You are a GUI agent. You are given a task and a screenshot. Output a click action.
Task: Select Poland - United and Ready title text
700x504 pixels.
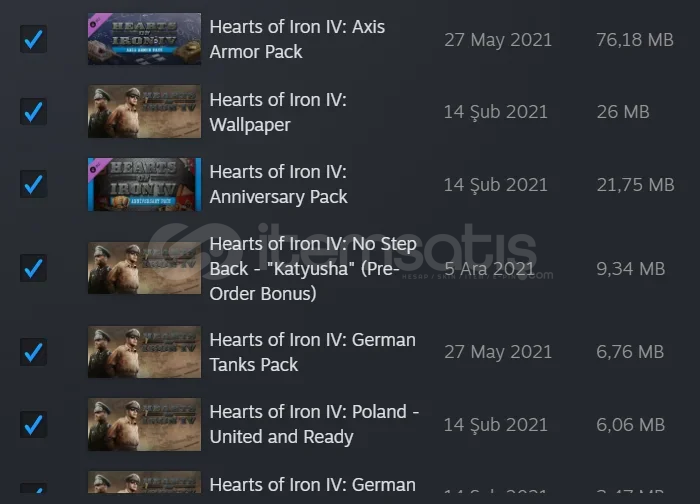[314, 424]
